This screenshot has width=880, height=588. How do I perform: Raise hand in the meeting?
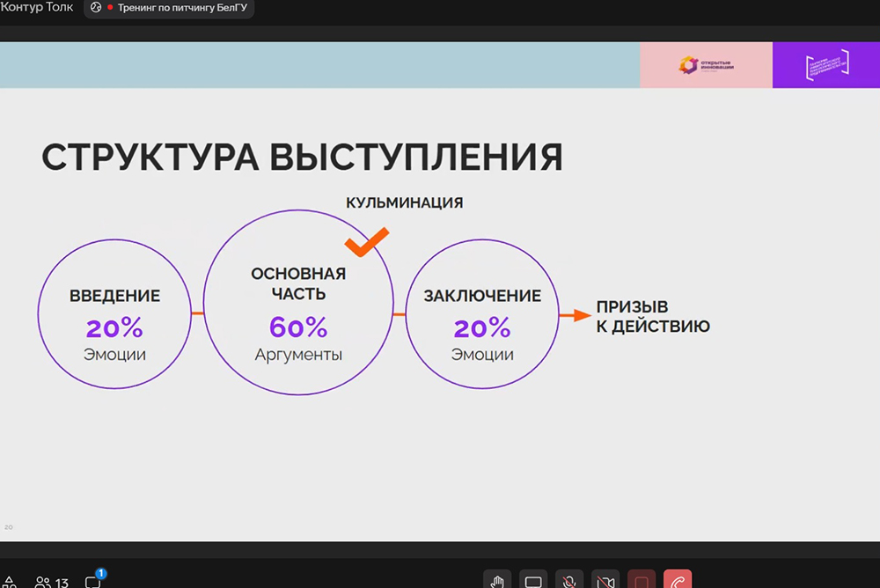coord(497,581)
